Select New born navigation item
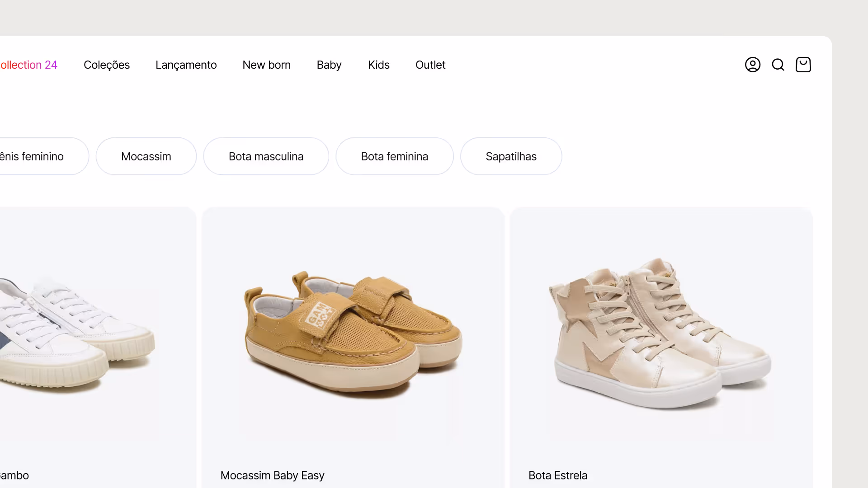The height and width of the screenshot is (488, 868). point(266,65)
